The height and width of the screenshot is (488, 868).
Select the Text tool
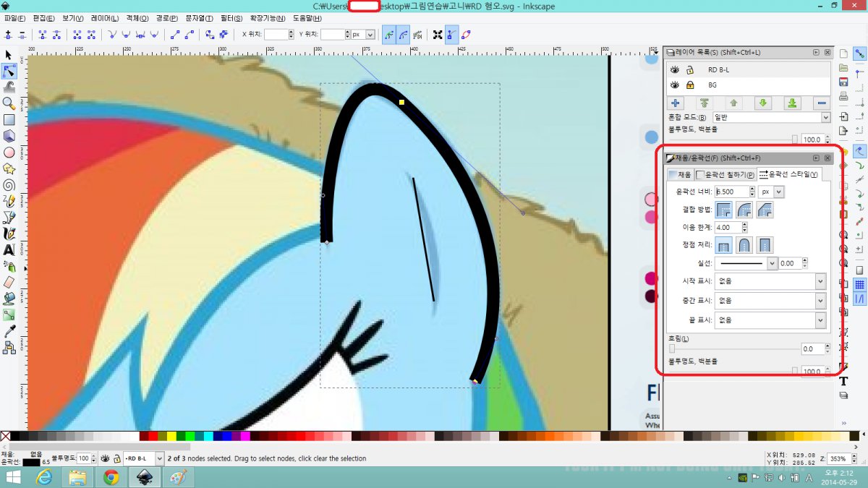pos(9,249)
